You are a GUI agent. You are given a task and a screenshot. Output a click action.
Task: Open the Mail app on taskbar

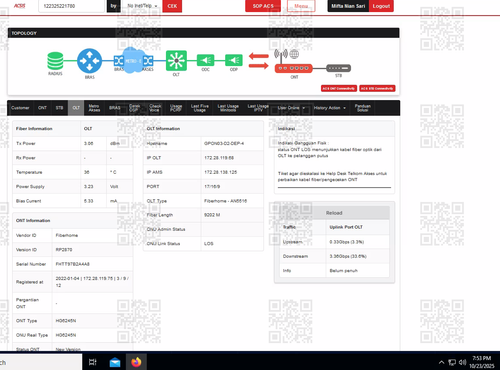coord(115,362)
